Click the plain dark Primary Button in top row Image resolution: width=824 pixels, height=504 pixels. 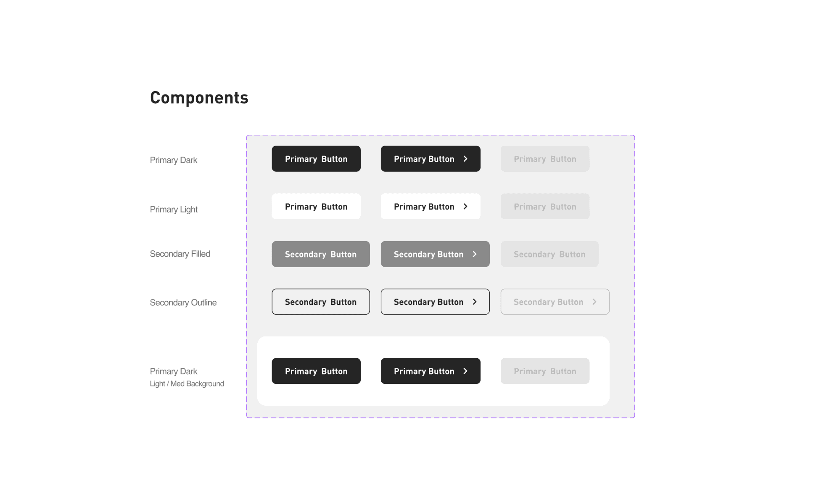(x=316, y=159)
